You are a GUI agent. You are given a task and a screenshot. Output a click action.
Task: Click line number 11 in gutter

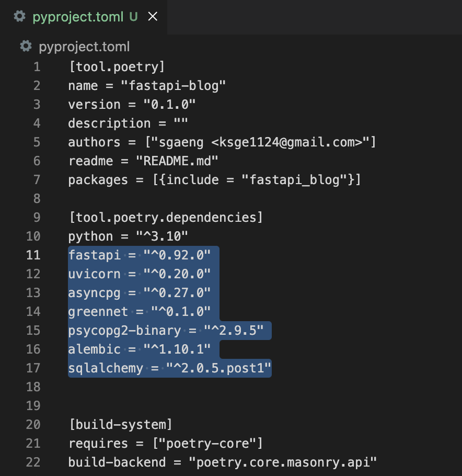pyautogui.click(x=33, y=255)
